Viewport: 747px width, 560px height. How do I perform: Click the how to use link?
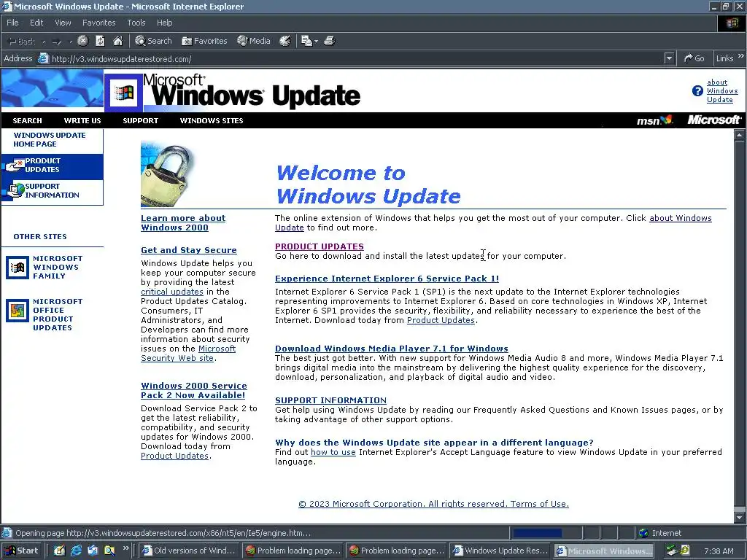[x=333, y=452]
